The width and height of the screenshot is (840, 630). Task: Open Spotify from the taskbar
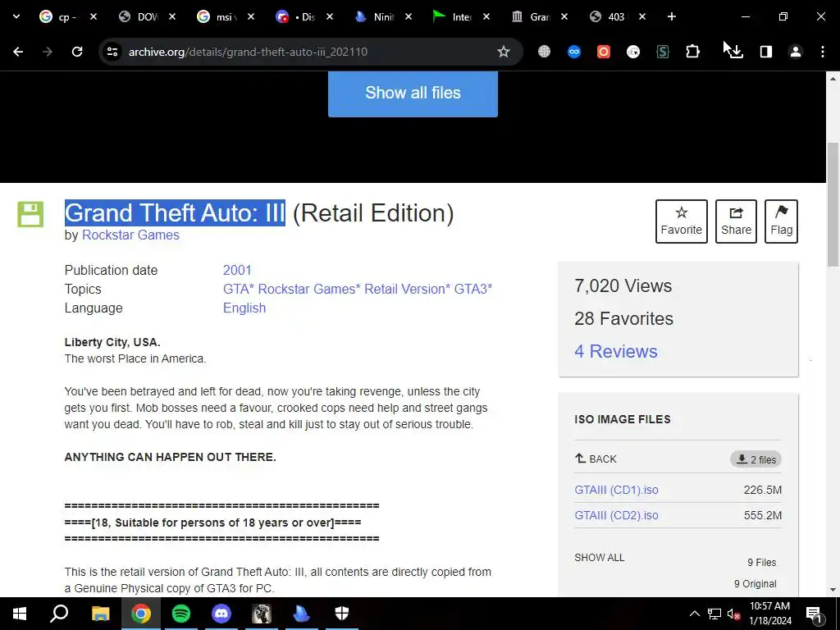point(181,614)
